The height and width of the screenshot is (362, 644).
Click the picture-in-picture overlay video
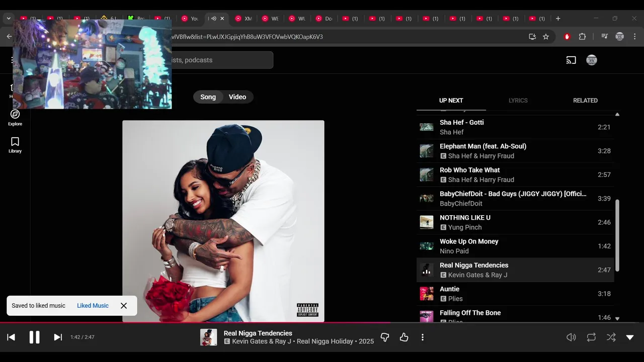point(92,64)
